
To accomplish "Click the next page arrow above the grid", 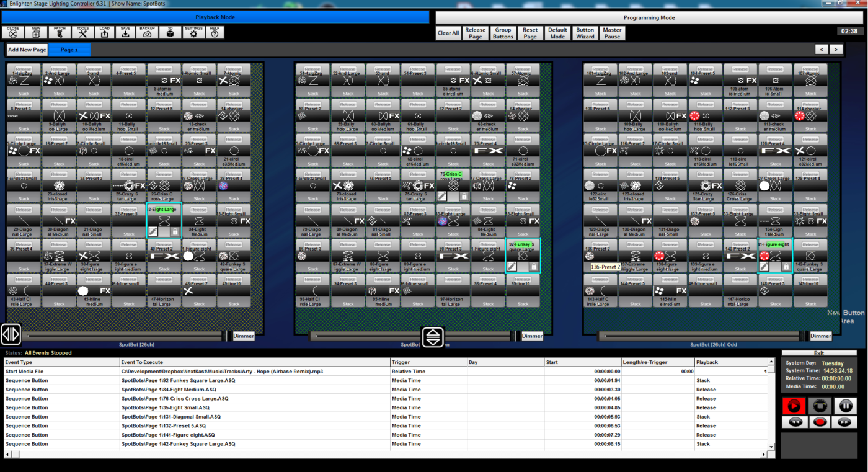I will (x=835, y=49).
